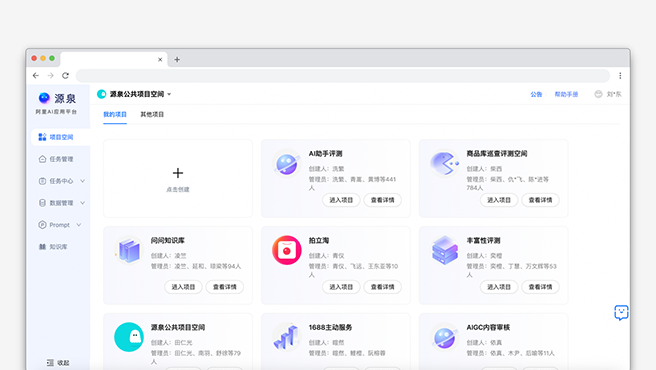This screenshot has width=656, height=370.
Task: Click the 源泉公共项目空间 ghost icon
Action: tap(129, 337)
